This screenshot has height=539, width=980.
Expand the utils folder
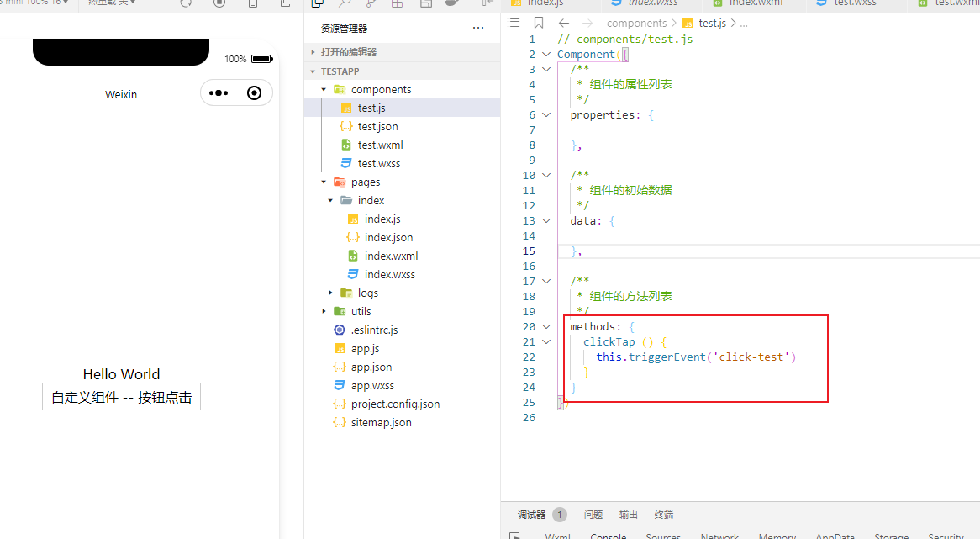324,311
